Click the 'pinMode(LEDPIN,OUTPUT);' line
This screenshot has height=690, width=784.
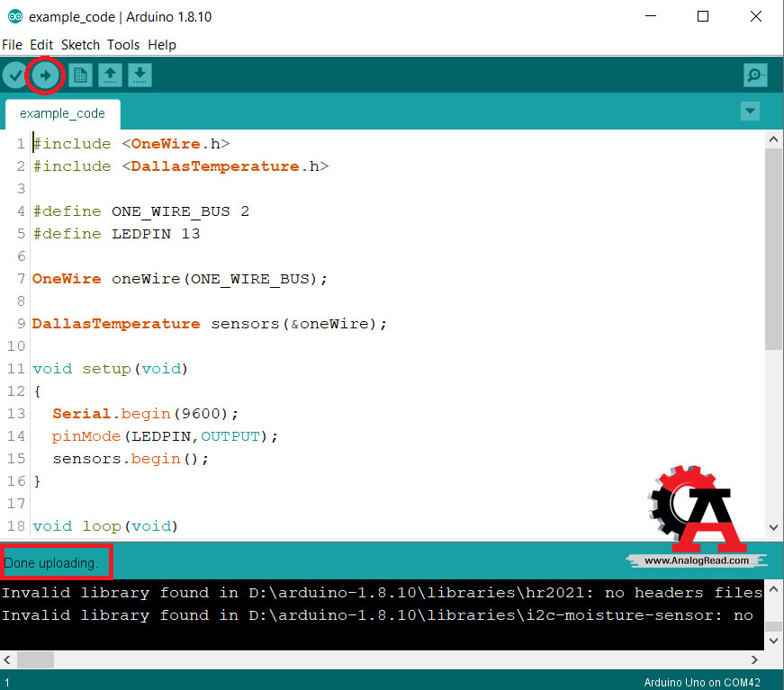(165, 436)
